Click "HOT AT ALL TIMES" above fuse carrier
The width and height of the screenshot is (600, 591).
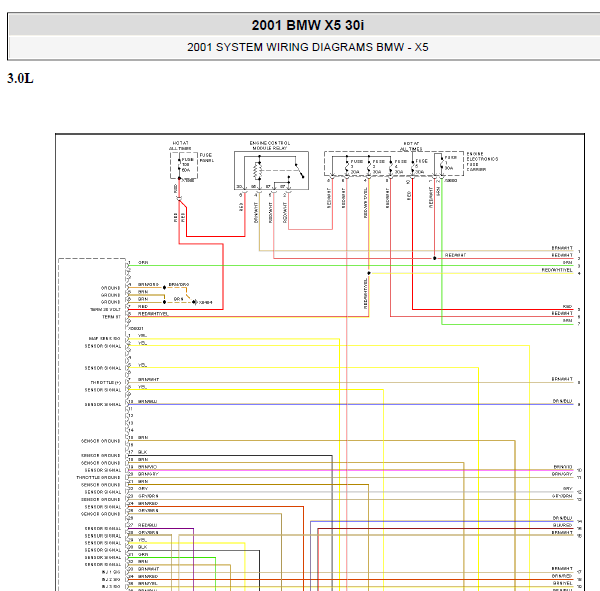(x=411, y=146)
